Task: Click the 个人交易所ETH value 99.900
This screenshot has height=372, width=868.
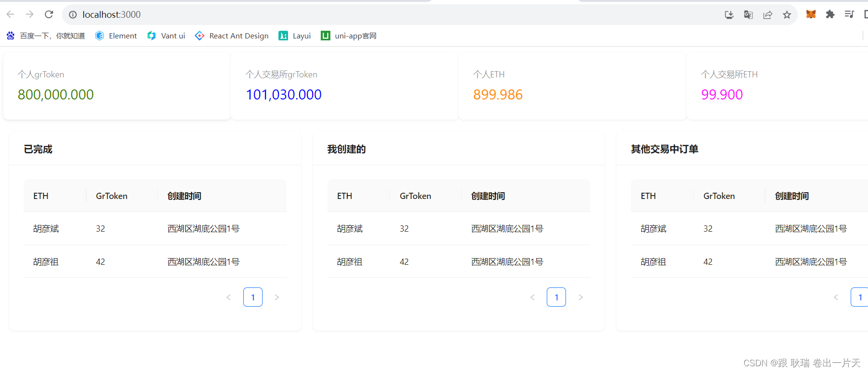Action: point(722,95)
